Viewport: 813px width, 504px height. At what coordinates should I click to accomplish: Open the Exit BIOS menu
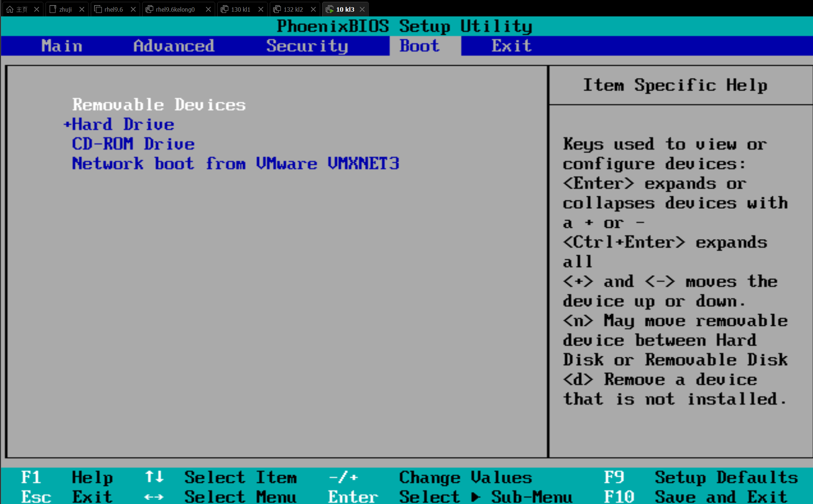coord(511,46)
